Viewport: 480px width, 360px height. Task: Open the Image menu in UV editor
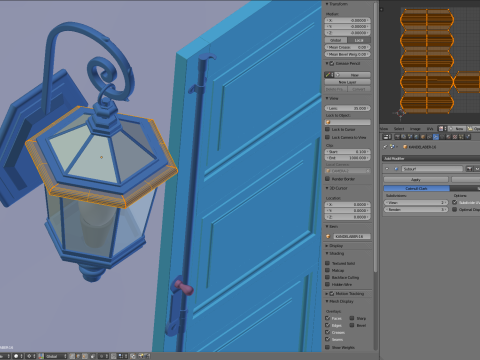point(415,129)
